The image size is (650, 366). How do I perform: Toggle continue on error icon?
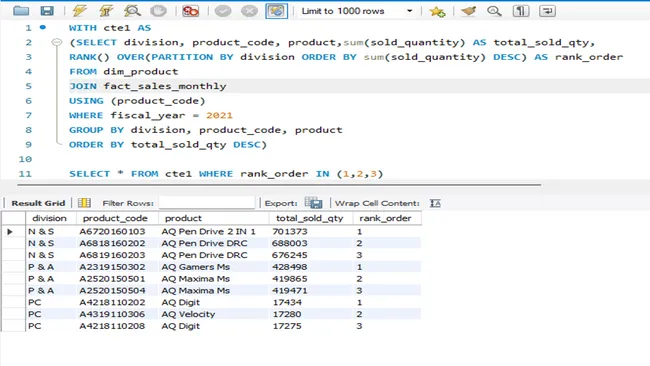(190, 11)
